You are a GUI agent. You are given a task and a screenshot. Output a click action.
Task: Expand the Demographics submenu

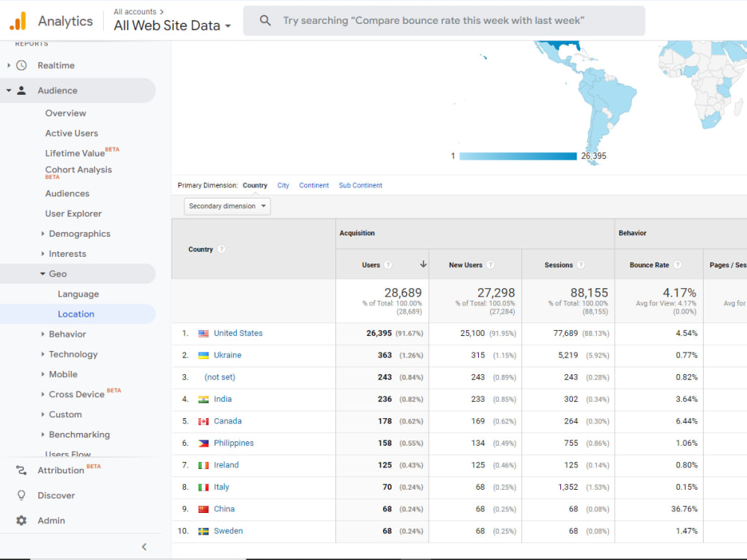click(x=43, y=234)
